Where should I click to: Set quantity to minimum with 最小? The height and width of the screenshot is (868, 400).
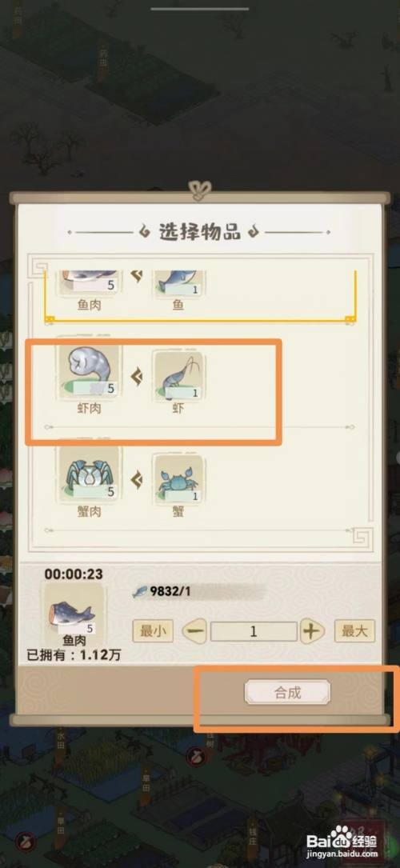click(x=153, y=630)
